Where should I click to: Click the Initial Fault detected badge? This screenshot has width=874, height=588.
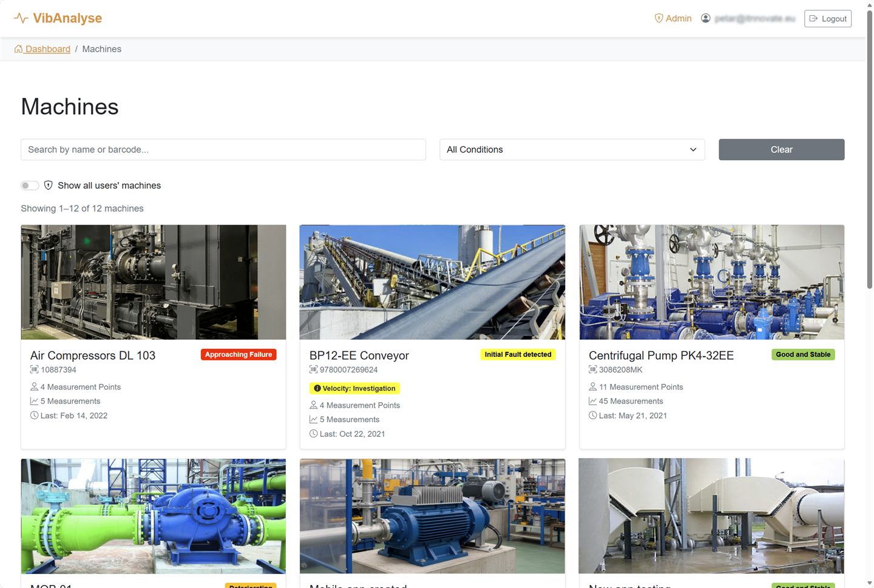pyautogui.click(x=518, y=354)
